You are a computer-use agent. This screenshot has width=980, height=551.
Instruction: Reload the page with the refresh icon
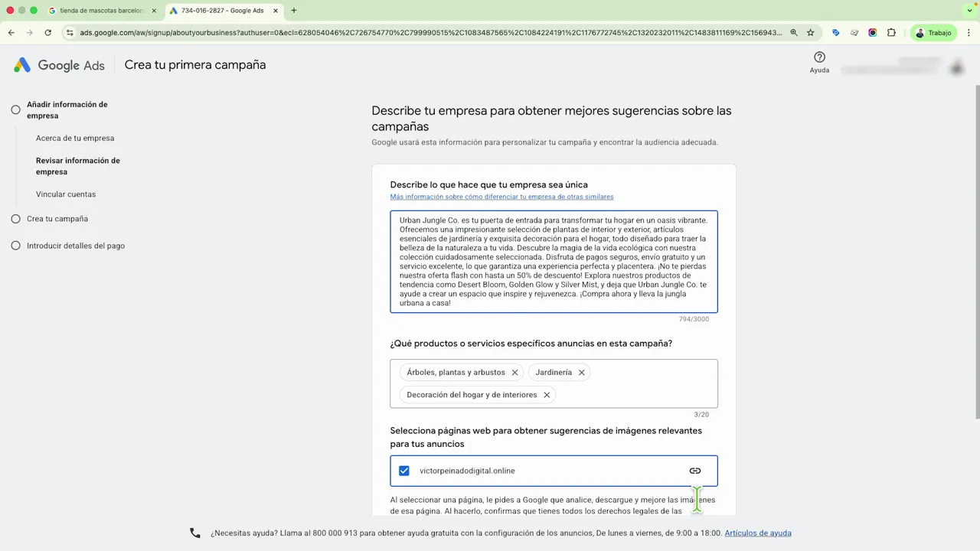pos(47,33)
